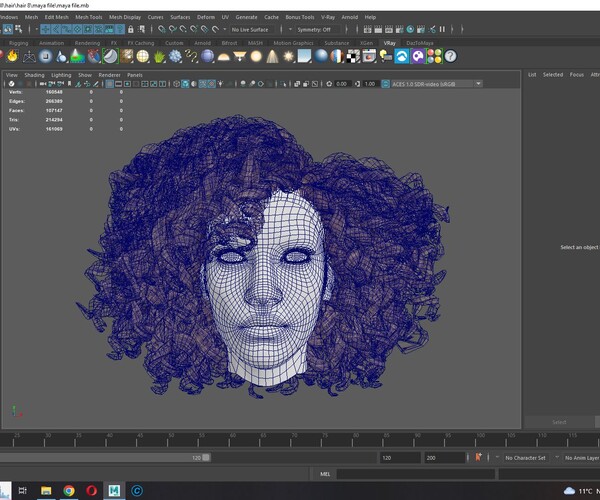The height and width of the screenshot is (500, 600).
Task: Expand arrow left of No Live Surface
Action: coord(225,29)
